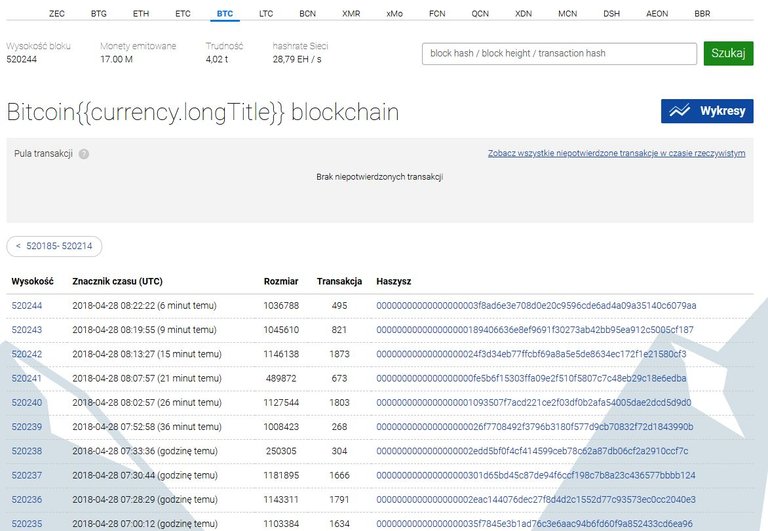Screen dimensions: 768x531
Task: Switch to the BBR currency tab
Action: (x=702, y=14)
